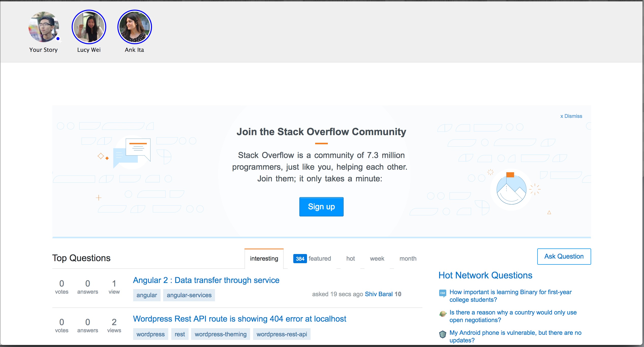The width and height of the screenshot is (644, 347).
Task: Select the interesting tab
Action: [x=264, y=259]
